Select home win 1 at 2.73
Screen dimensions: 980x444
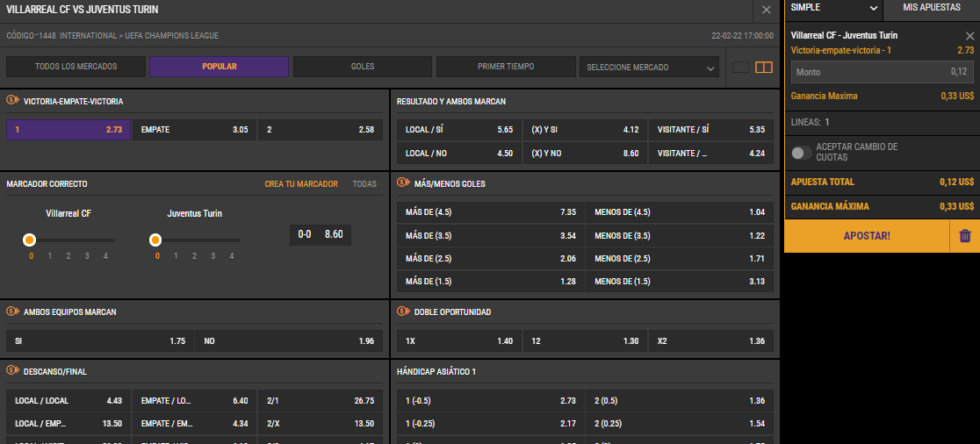(68, 130)
